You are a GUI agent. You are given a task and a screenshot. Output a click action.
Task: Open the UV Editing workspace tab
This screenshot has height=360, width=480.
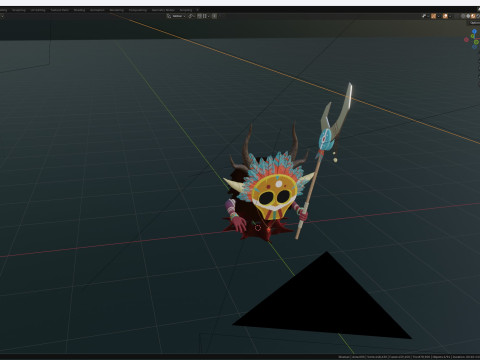[38, 10]
